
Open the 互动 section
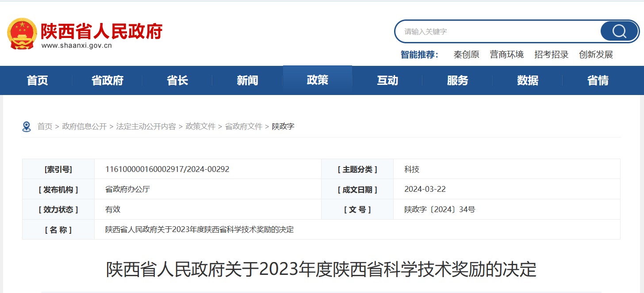coord(387,80)
